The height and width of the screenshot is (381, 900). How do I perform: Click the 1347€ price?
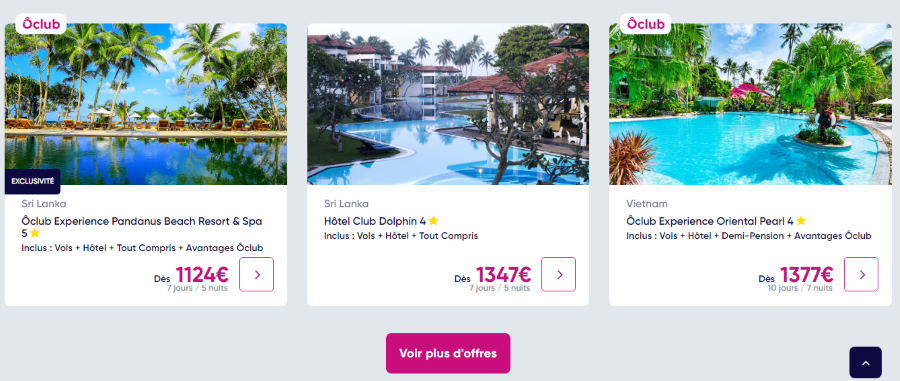[504, 275]
